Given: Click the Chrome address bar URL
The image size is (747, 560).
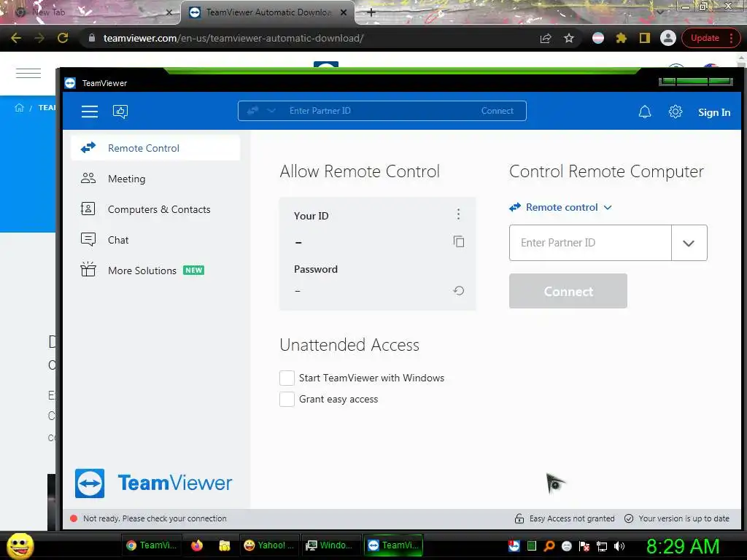Looking at the screenshot, I should (x=233, y=38).
